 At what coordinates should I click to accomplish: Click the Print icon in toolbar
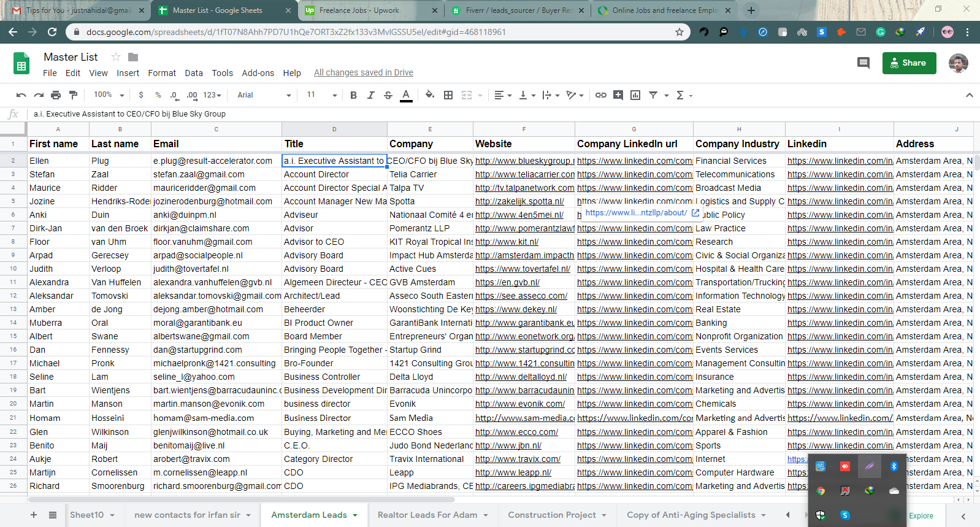[56, 95]
